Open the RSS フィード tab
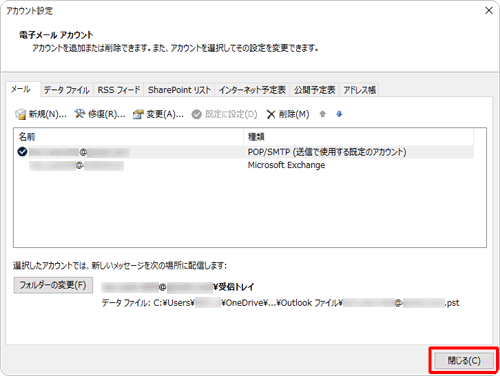 119,90
